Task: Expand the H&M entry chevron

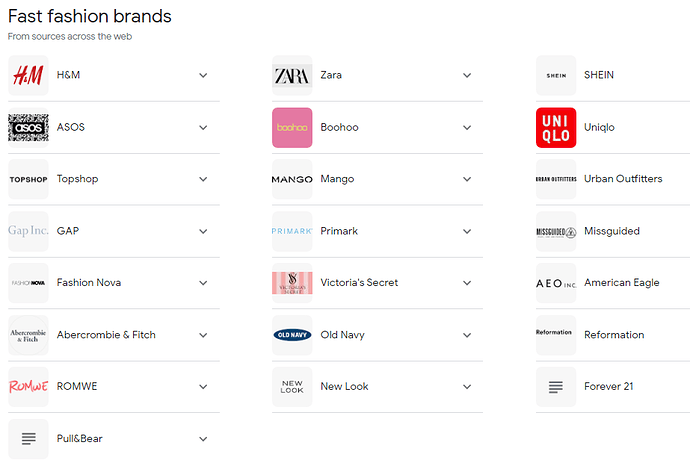Action: pyautogui.click(x=203, y=75)
